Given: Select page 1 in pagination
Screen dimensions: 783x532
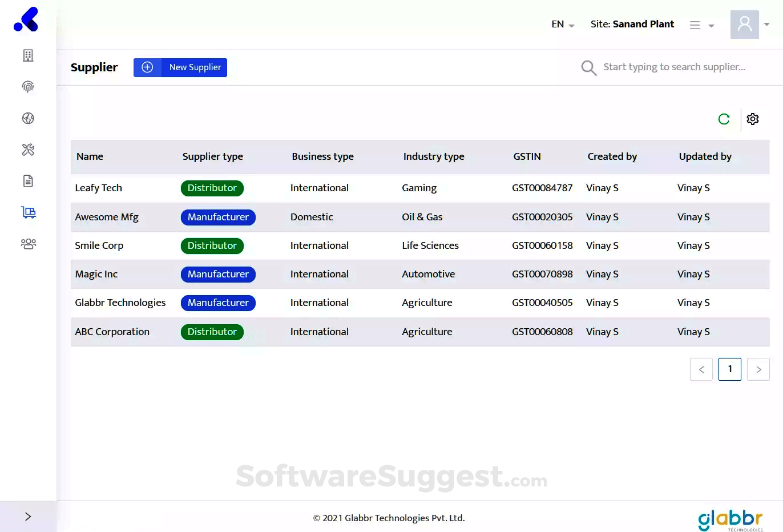Looking at the screenshot, I should pos(730,369).
